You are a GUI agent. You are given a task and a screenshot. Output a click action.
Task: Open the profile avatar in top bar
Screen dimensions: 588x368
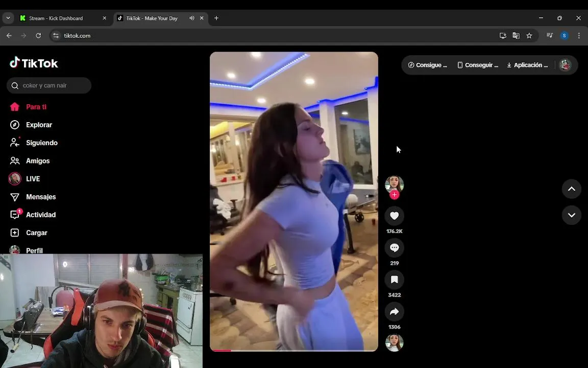pyautogui.click(x=565, y=65)
